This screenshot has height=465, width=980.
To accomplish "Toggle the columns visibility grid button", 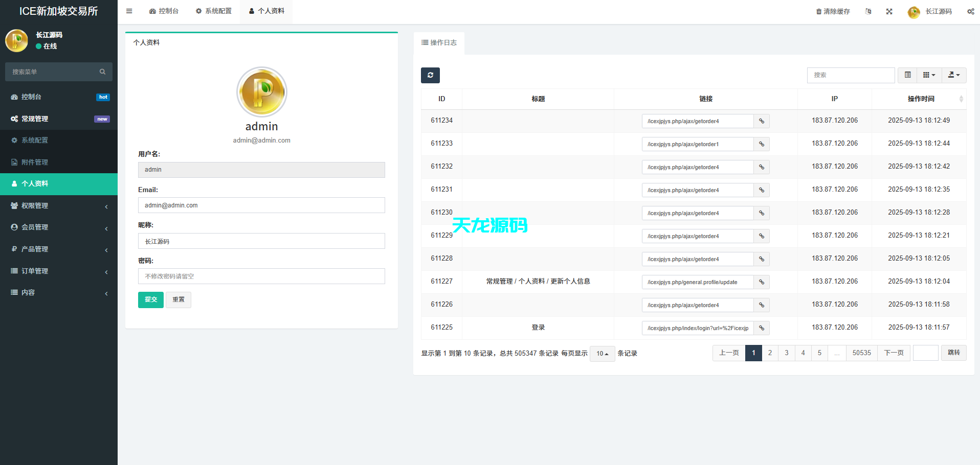I will tap(929, 75).
